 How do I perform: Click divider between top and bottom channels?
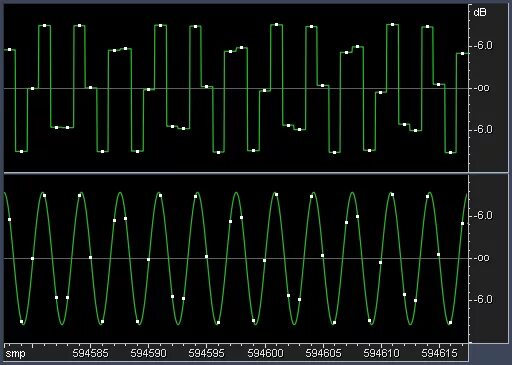(x=236, y=173)
